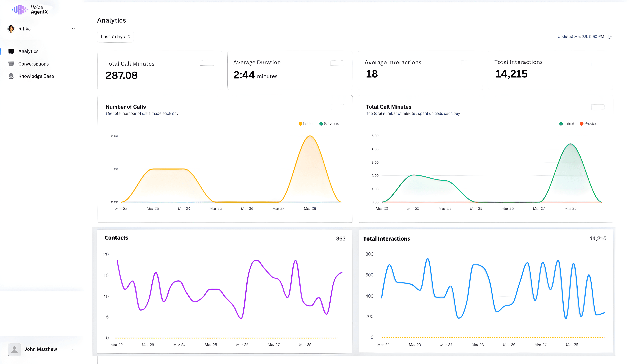
Task: Click Mar 26 axis label in Contacts chart
Action: pyautogui.click(x=242, y=345)
